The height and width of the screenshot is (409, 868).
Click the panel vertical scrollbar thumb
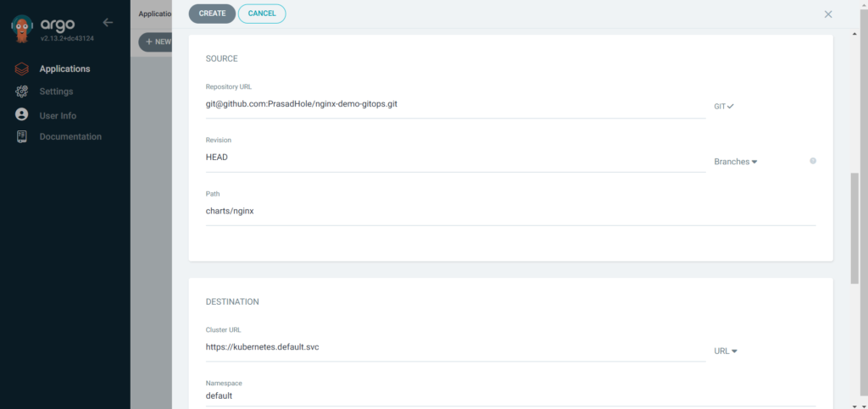coord(854,229)
